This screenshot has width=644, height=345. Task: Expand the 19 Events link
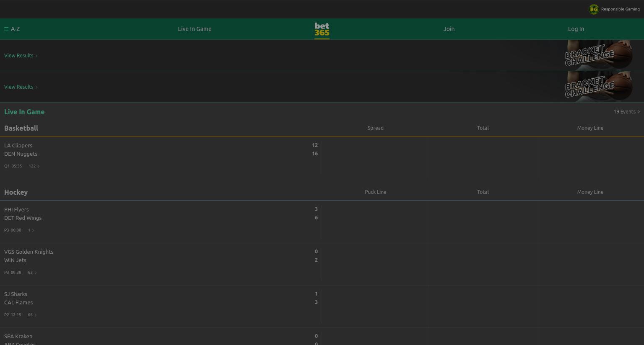[626, 112]
